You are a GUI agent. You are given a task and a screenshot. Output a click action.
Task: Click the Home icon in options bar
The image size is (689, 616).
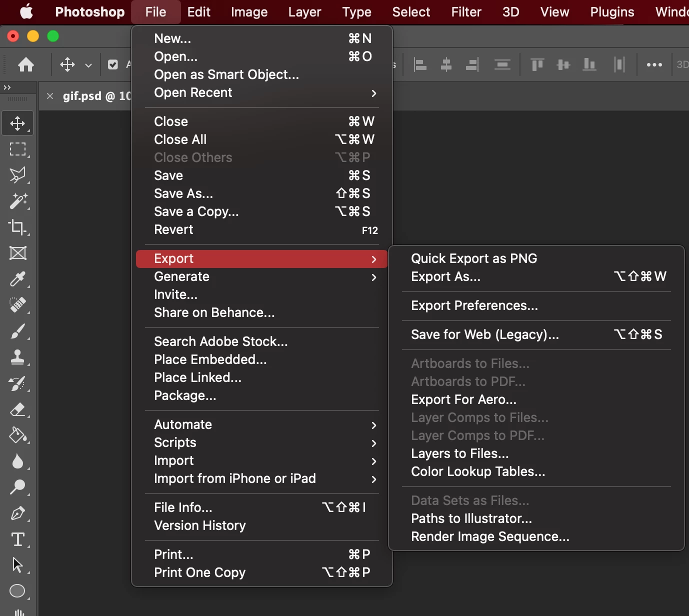click(26, 64)
